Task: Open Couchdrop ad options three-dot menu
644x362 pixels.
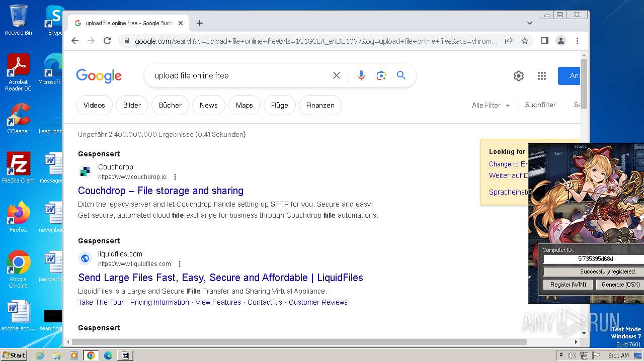Action: click(175, 177)
